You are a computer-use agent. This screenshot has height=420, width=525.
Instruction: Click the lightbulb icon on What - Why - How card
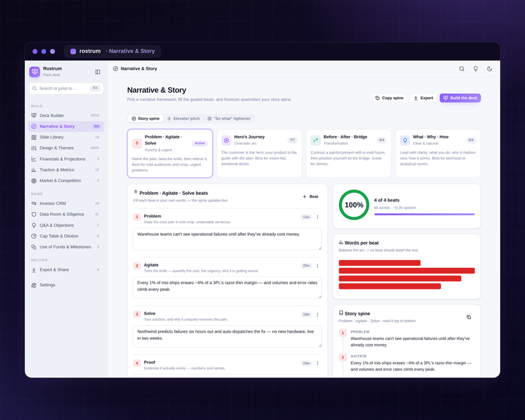(405, 140)
